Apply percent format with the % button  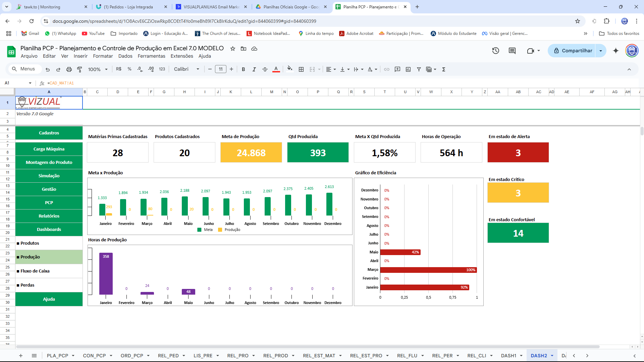129,69
